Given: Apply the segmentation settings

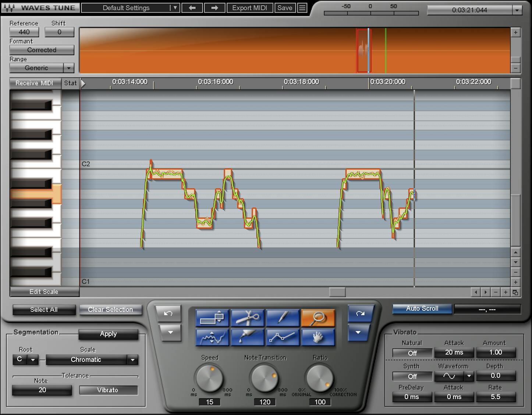Looking at the screenshot, I should tap(108, 334).
